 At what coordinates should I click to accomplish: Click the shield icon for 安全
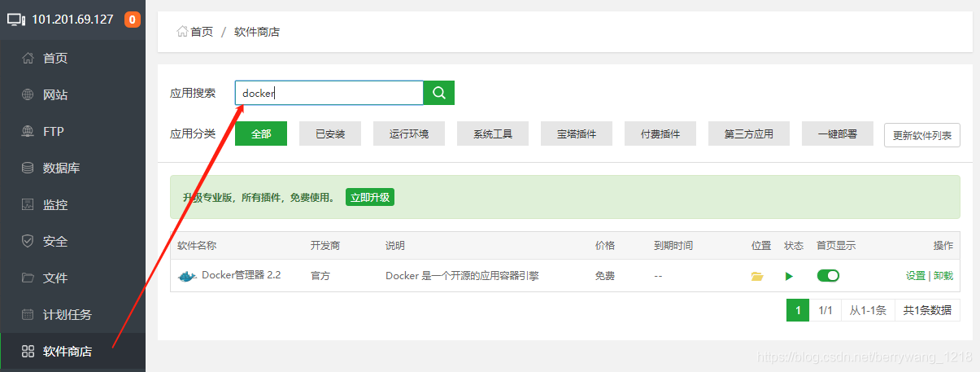(x=28, y=241)
